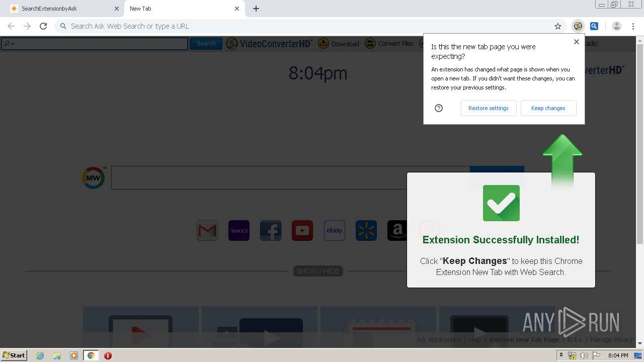
Task: Click the browser back arrow
Action: (11, 26)
